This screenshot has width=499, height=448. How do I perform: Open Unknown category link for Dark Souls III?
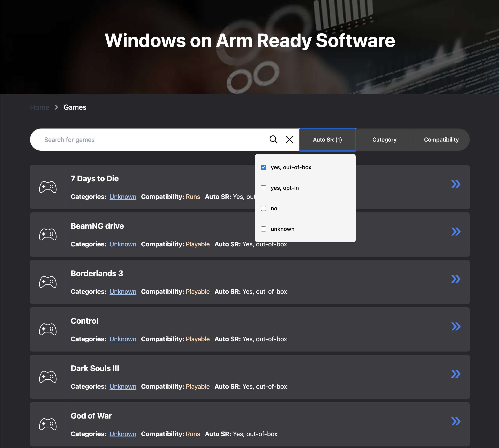123,387
